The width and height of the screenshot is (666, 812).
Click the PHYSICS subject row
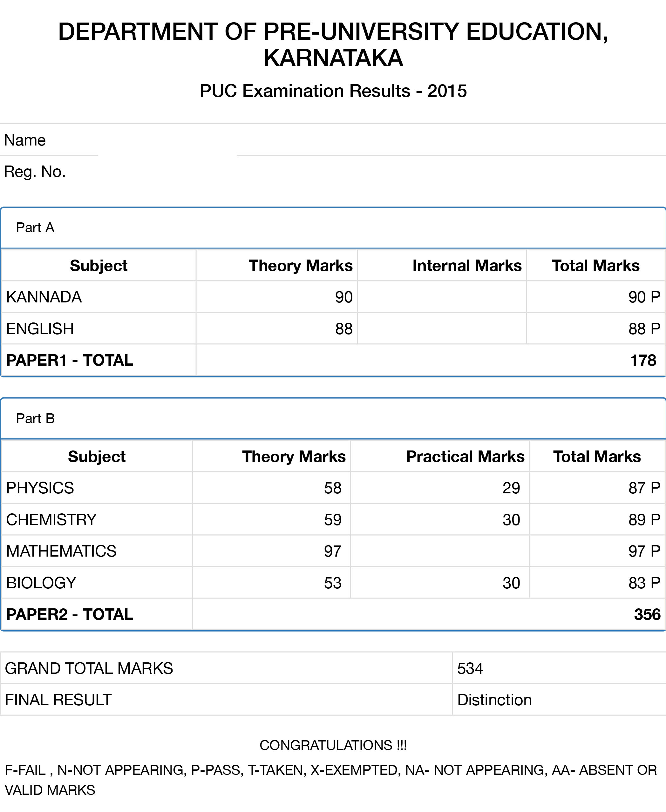[40, 488]
